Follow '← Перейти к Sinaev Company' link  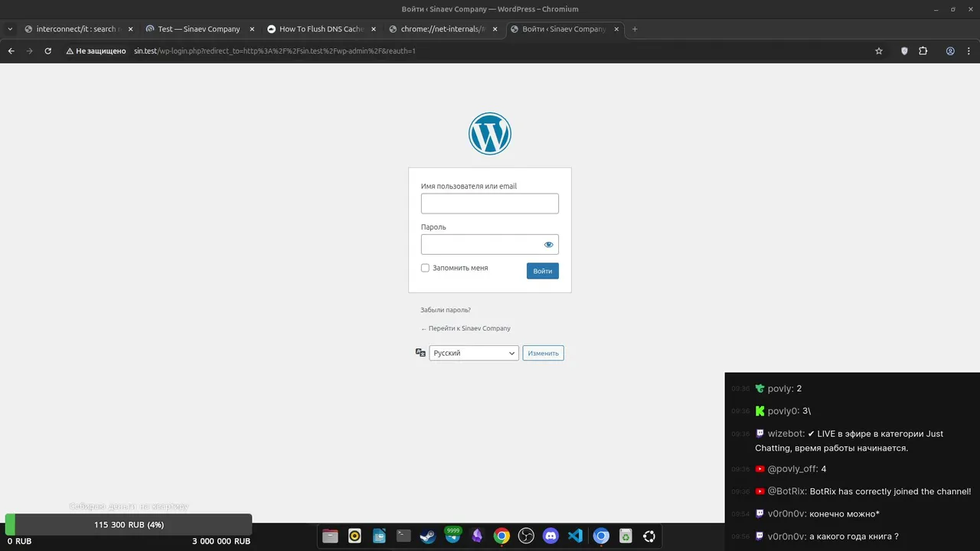(x=465, y=328)
